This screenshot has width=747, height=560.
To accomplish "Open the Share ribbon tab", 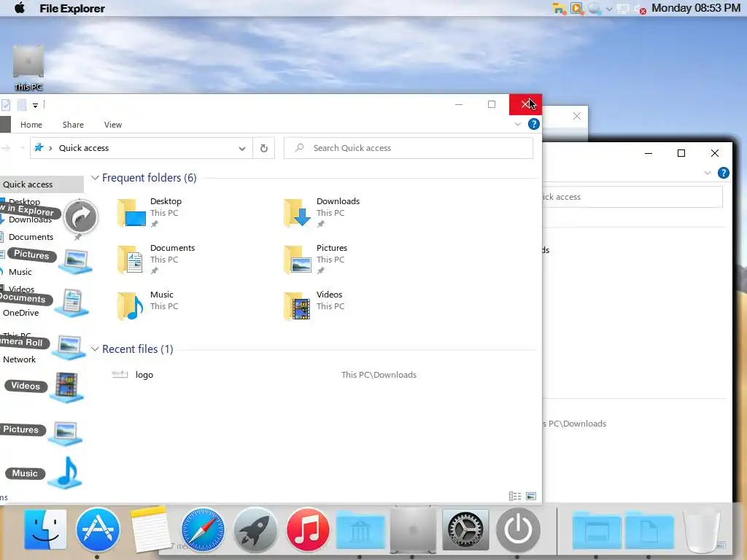I will pyautogui.click(x=73, y=124).
